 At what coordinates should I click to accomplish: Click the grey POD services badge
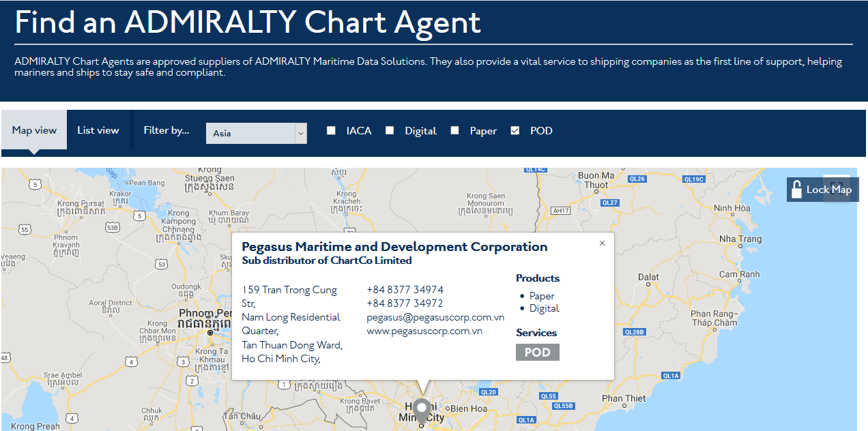click(x=537, y=352)
